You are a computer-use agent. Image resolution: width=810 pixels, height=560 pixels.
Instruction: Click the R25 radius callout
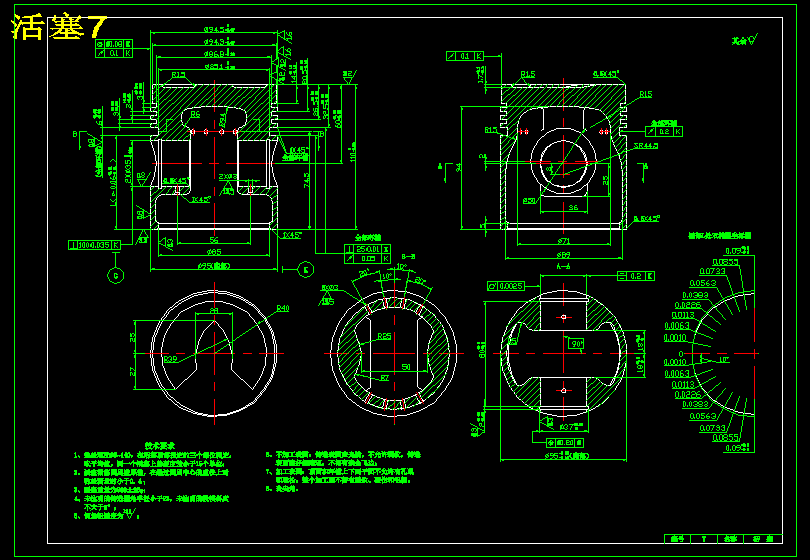click(384, 336)
